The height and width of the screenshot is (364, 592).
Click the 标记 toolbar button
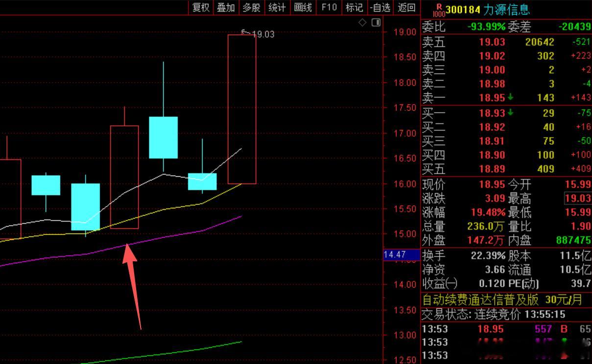point(354,7)
